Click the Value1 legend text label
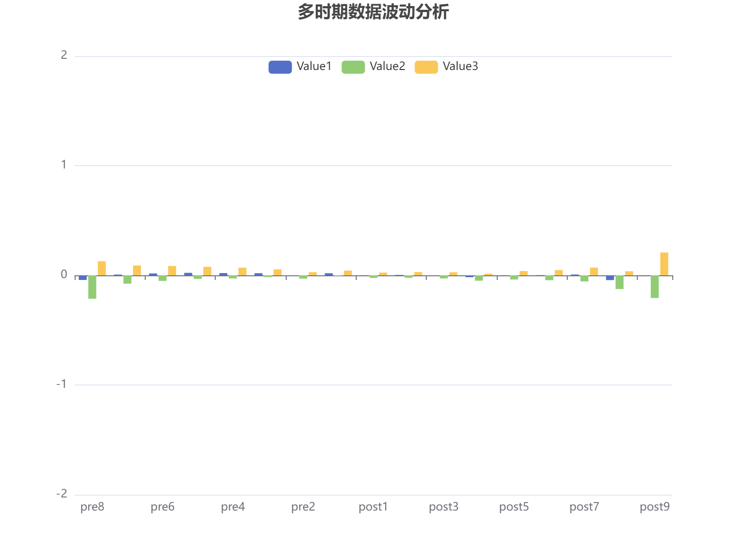Screen dimensions: 747x560 click(313, 66)
